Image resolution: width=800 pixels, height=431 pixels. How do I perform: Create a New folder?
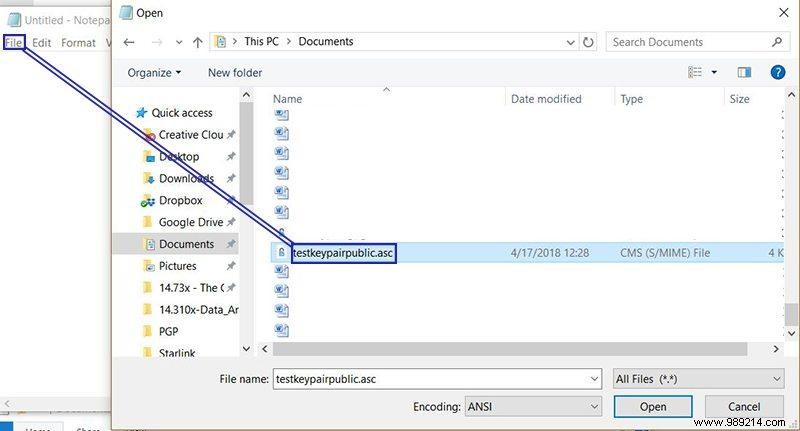coord(235,72)
